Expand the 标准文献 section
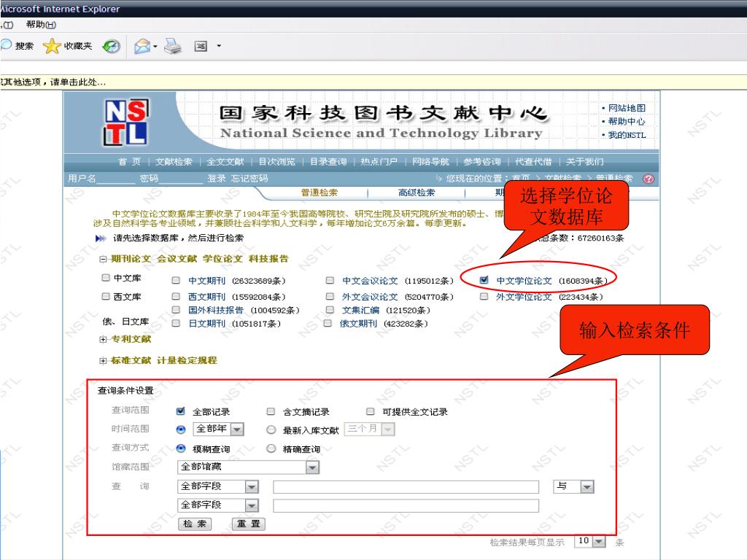The height and width of the screenshot is (560, 747). (x=102, y=360)
